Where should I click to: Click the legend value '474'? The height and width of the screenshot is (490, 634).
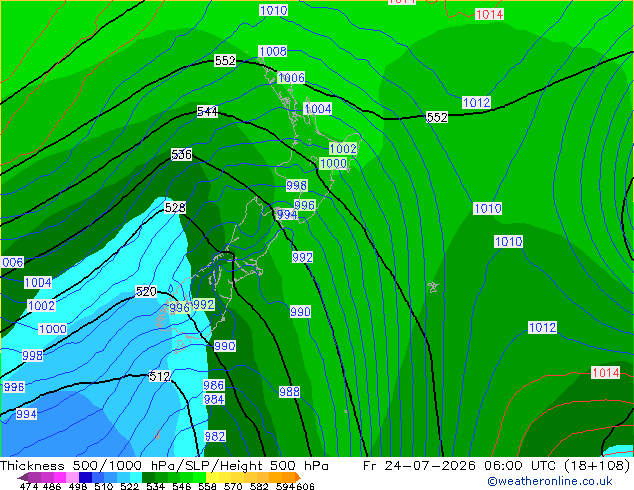pos(29,486)
